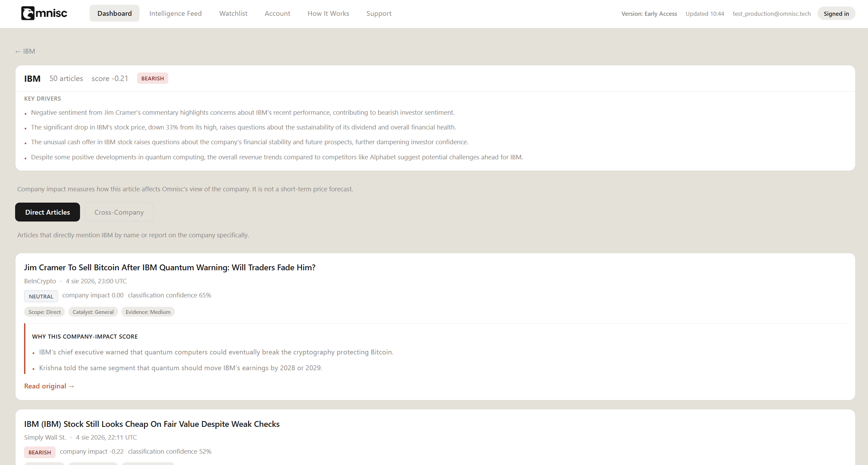Screen dimensions: 868x465
Task: Click bullet about Bitcoin cryptography warning
Action: [216, 352]
